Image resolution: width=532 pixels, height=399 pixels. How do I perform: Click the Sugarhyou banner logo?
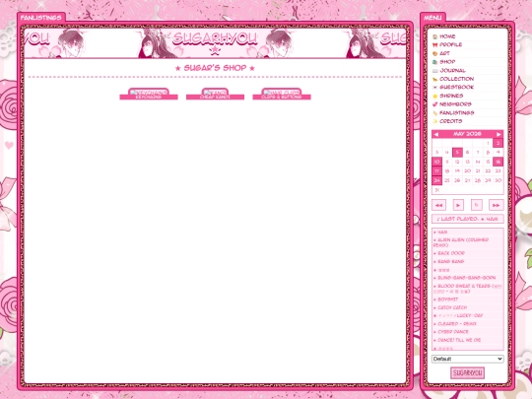pos(215,39)
